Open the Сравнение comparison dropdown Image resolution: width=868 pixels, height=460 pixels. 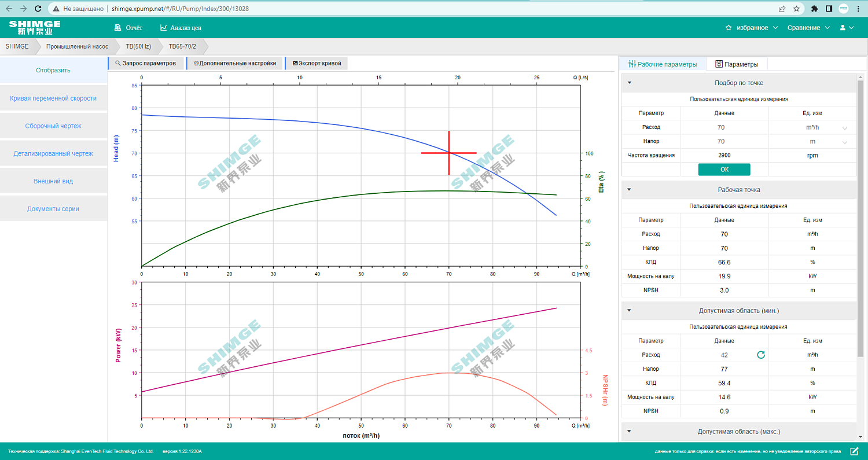point(808,28)
